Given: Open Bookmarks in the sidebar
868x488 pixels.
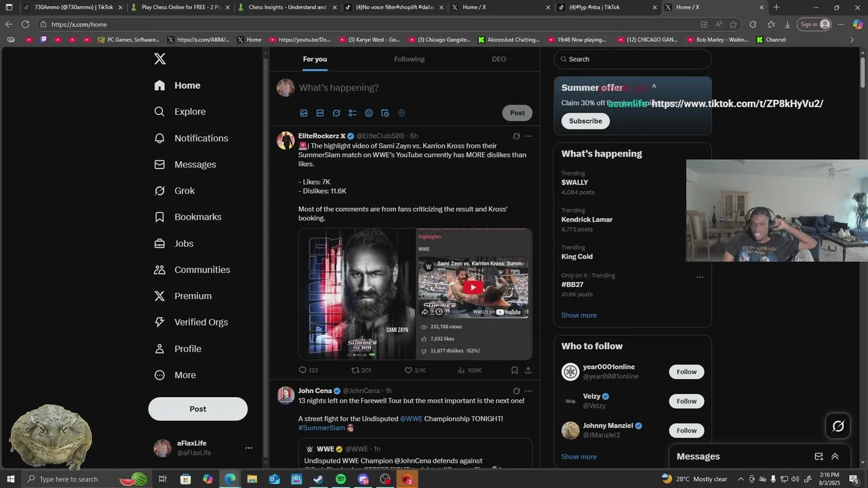Looking at the screenshot, I should (188, 217).
